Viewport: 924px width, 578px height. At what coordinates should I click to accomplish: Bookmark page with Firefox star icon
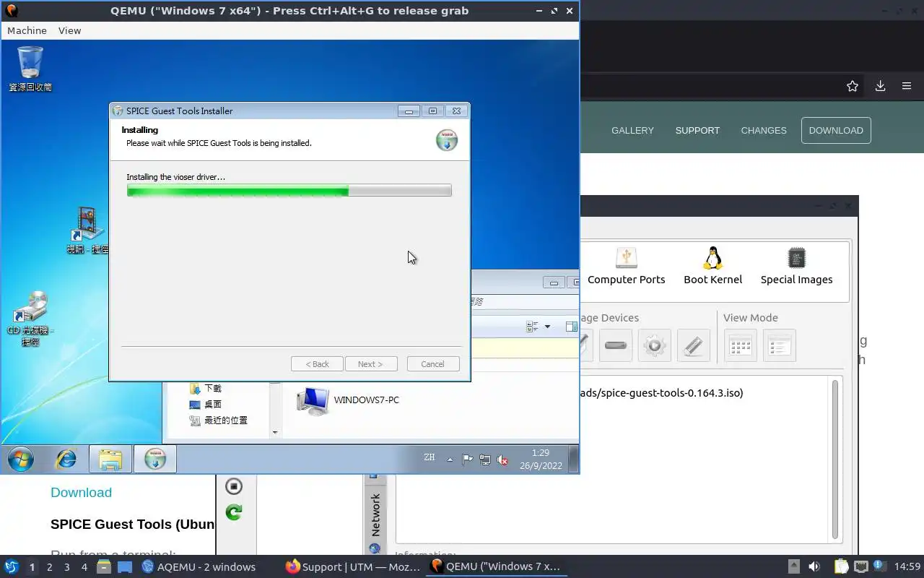[x=853, y=86]
